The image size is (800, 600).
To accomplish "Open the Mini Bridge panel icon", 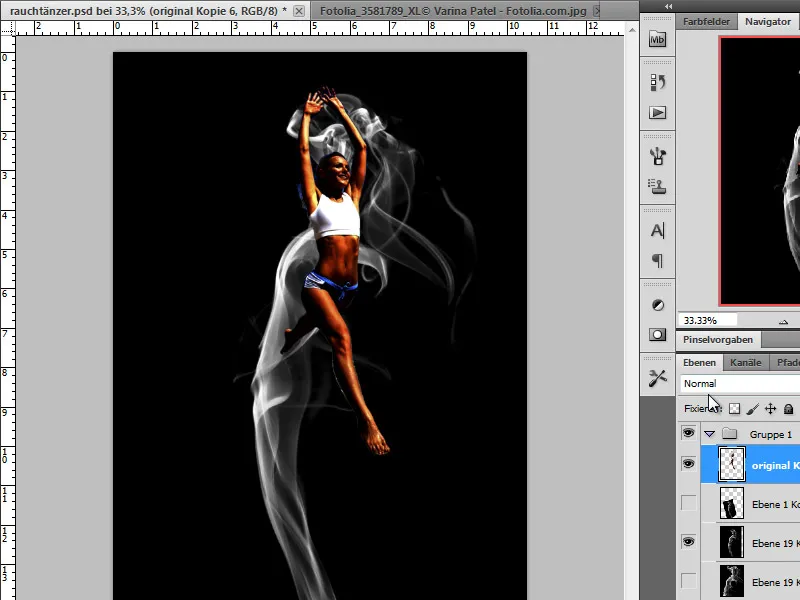I will pos(657,39).
